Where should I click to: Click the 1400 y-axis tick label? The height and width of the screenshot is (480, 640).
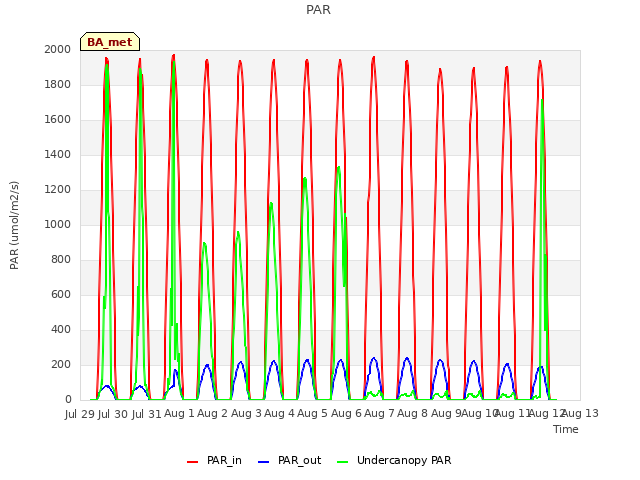[x=58, y=155]
